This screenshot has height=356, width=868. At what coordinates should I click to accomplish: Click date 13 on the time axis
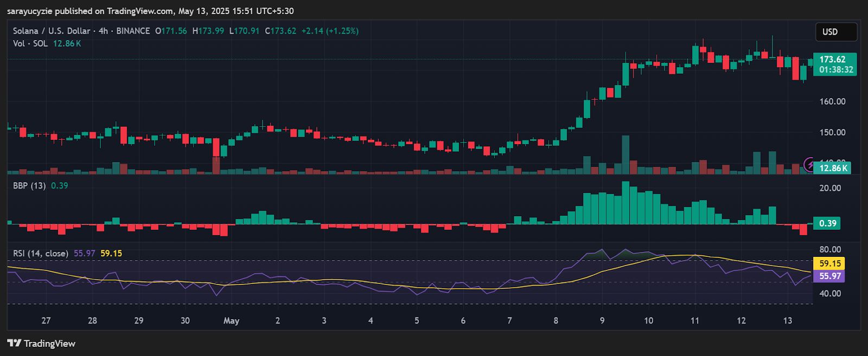point(788,321)
